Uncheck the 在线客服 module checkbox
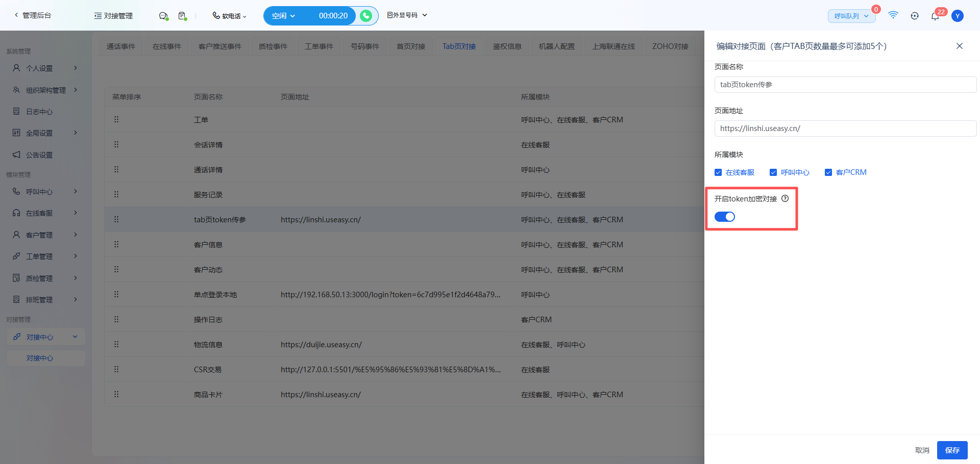This screenshot has height=464, width=980. pyautogui.click(x=718, y=172)
